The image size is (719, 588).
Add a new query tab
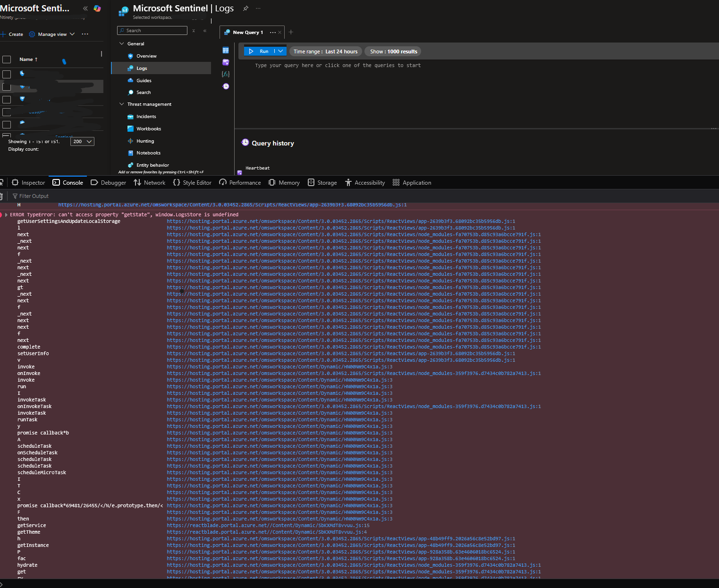click(291, 32)
